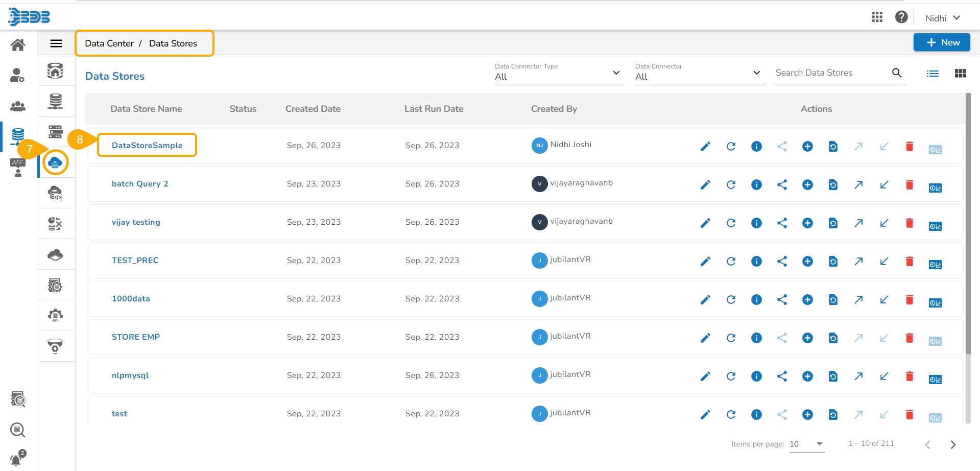Click Data Center in breadcrumb

click(109, 43)
